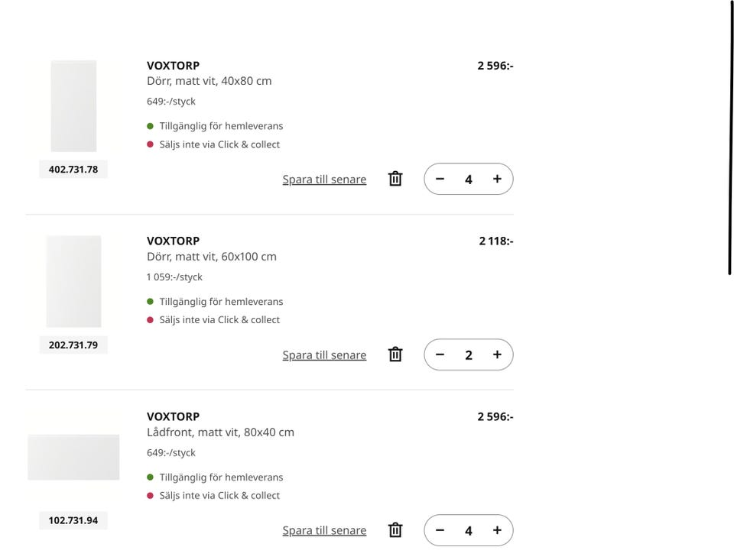Click Spara till senare for 60x100 door
This screenshot has width=734, height=560.
pyautogui.click(x=324, y=355)
